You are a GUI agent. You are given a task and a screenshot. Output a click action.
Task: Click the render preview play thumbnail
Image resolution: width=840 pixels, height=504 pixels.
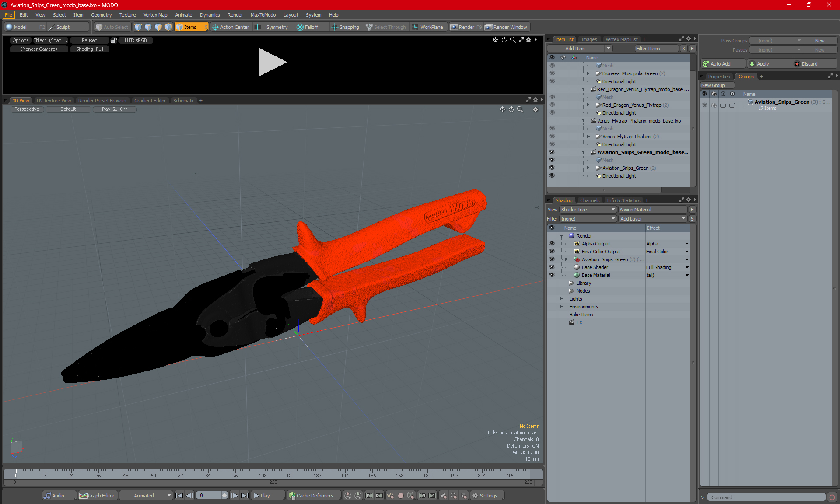[272, 62]
